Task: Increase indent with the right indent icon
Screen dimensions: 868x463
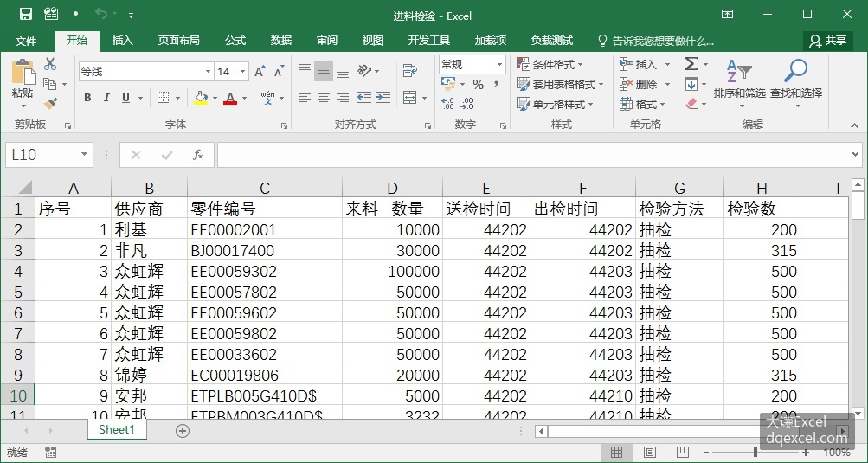Action: (383, 98)
